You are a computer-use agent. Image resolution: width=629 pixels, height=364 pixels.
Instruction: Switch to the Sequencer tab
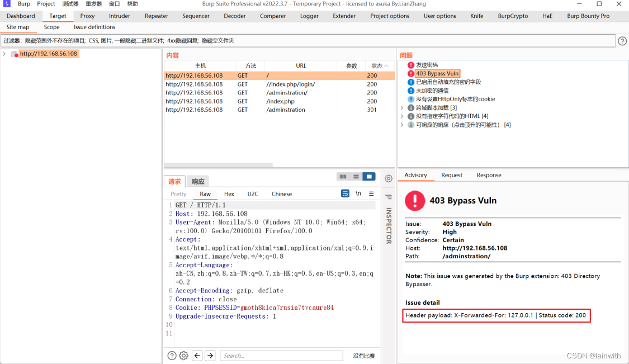click(196, 16)
